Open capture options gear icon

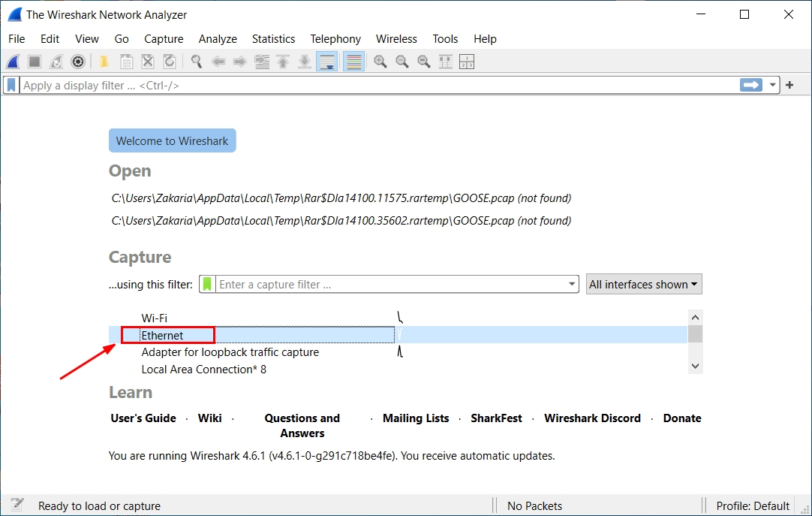click(x=77, y=62)
